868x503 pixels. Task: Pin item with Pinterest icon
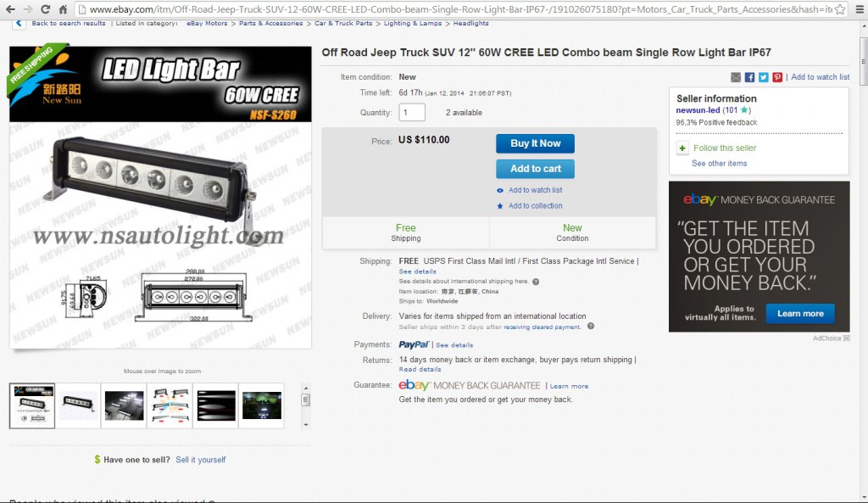coord(777,77)
